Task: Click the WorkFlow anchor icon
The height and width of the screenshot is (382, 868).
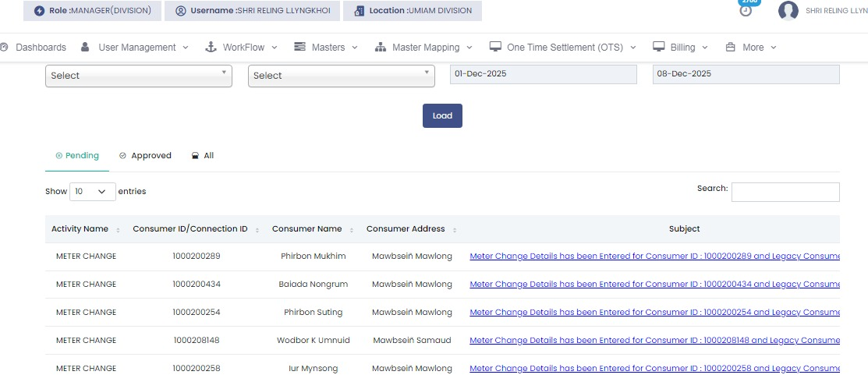Action: pos(210,48)
